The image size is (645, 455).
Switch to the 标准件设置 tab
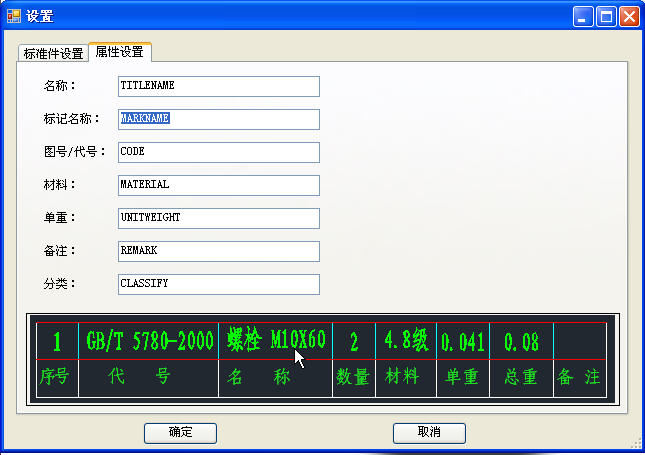click(x=54, y=53)
